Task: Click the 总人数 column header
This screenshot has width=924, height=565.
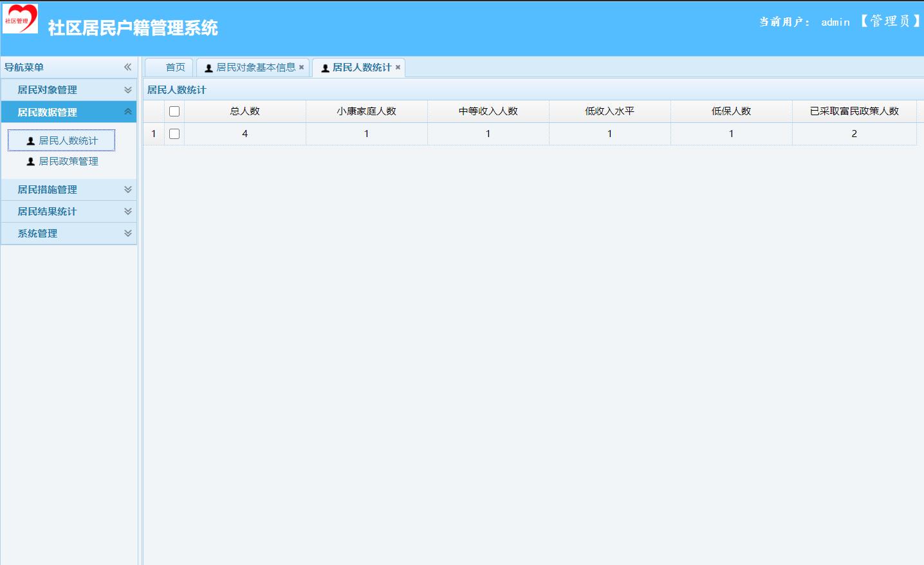Action: [x=245, y=111]
